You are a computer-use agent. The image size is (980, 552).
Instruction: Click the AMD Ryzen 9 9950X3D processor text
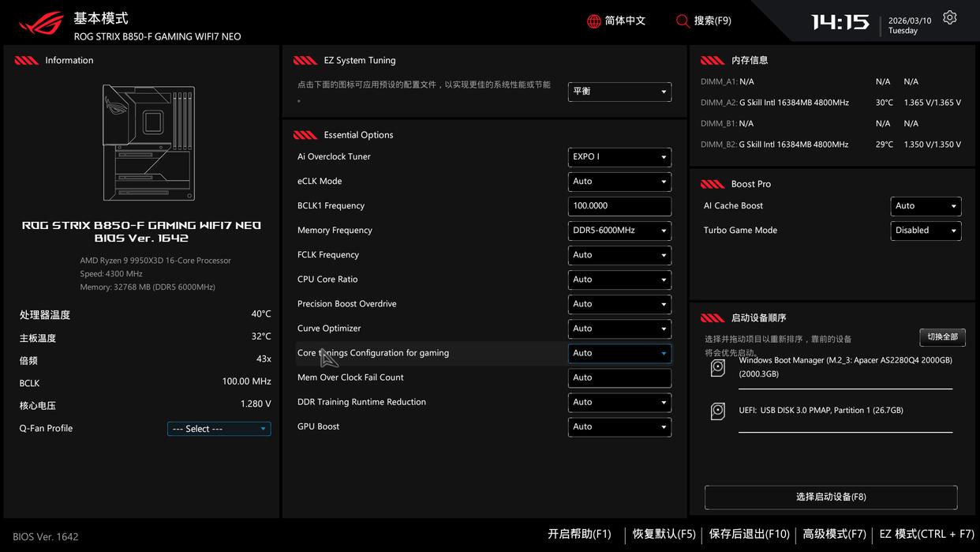155,261
